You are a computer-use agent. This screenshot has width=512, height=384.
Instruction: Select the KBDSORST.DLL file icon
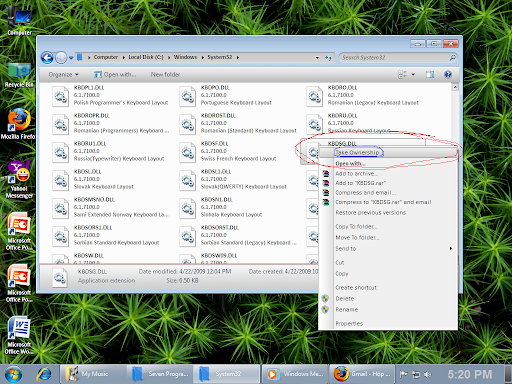187,236
